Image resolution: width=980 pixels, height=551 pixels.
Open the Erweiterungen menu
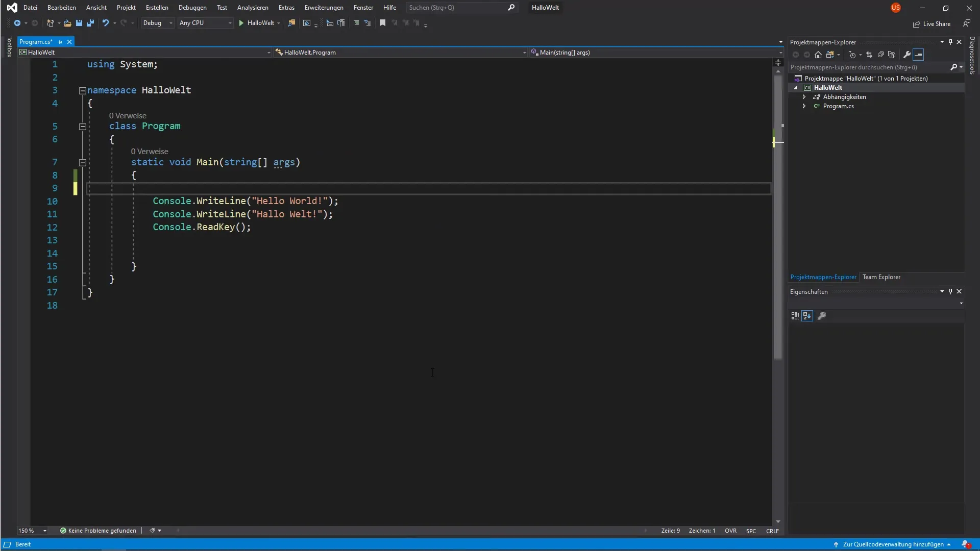[x=324, y=8]
